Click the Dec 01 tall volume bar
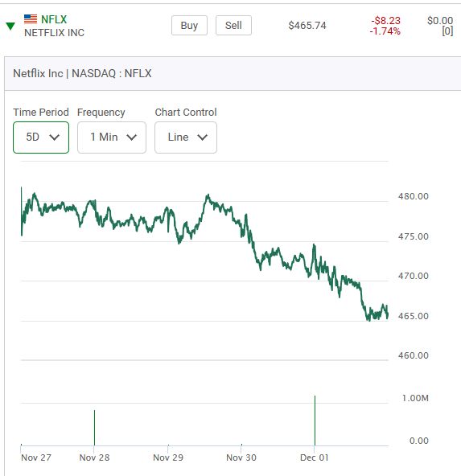The width and height of the screenshot is (461, 476). 315,421
